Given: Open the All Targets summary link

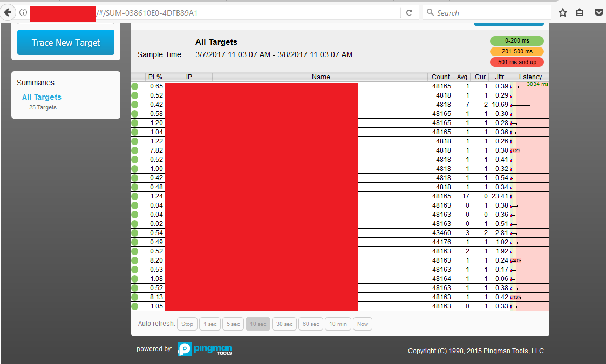Looking at the screenshot, I should pos(42,97).
